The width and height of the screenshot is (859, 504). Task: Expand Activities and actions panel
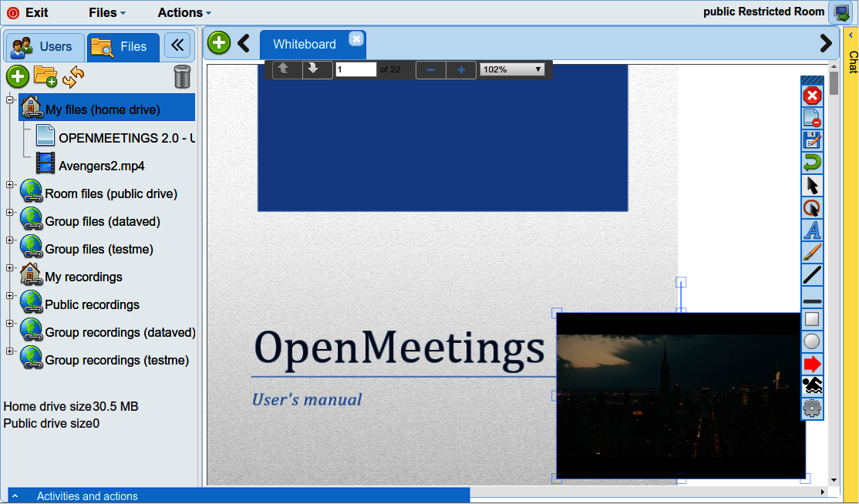coord(239,496)
